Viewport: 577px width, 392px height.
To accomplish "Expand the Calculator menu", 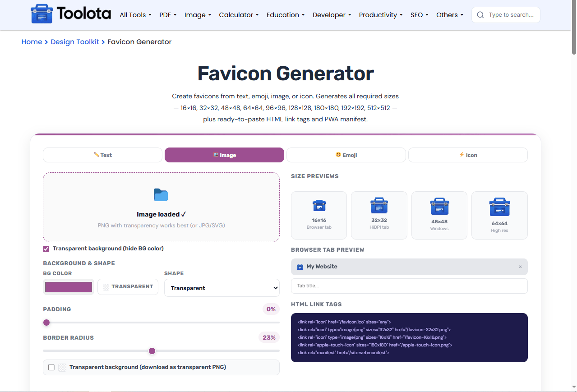I will point(239,15).
